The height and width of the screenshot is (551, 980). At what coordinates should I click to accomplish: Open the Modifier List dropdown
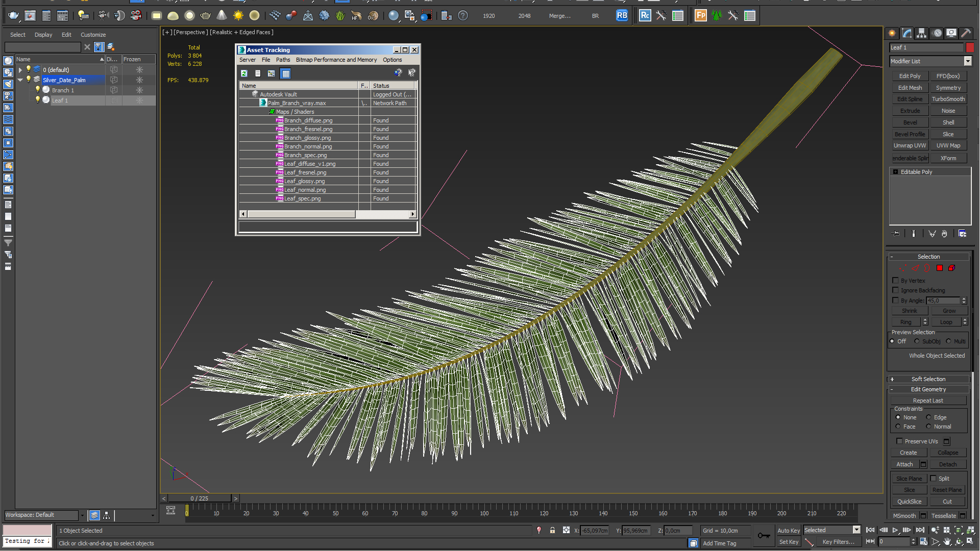pos(968,61)
